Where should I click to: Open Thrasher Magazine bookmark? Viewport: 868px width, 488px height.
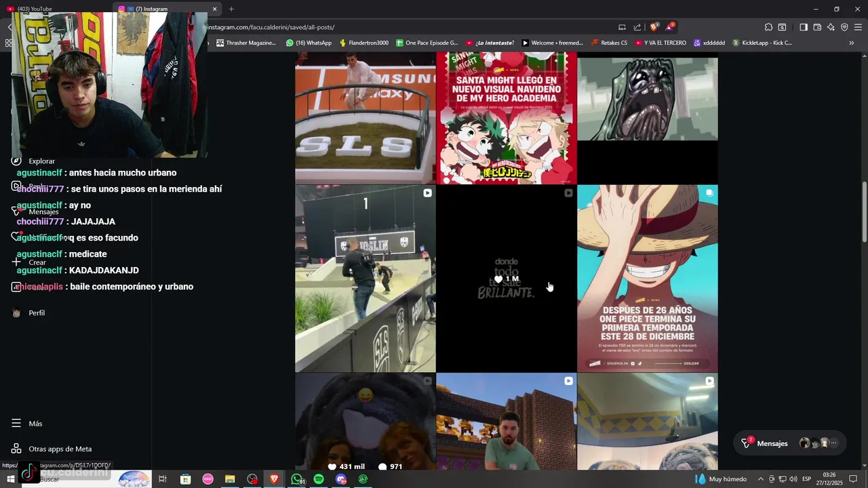point(246,43)
